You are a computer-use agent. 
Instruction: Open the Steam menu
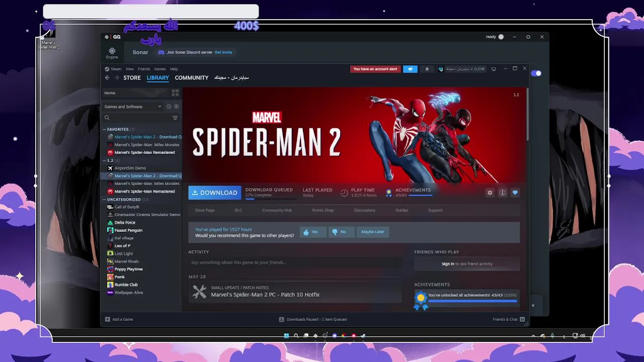point(113,69)
